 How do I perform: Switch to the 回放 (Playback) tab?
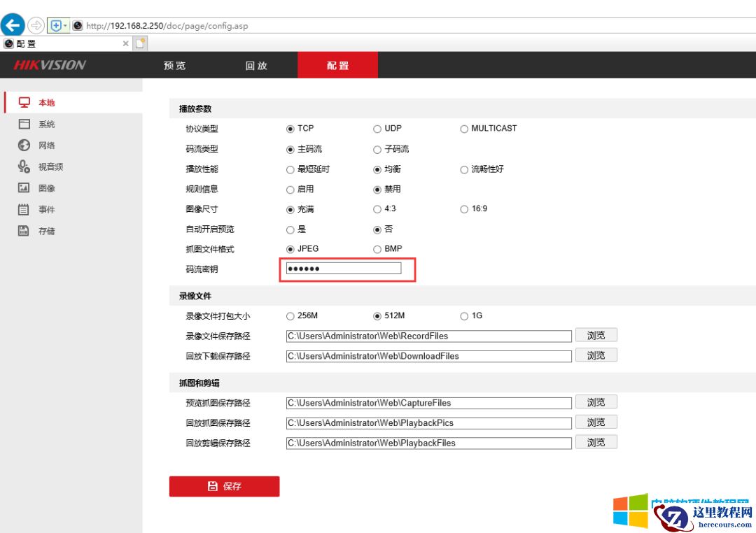pyautogui.click(x=257, y=65)
